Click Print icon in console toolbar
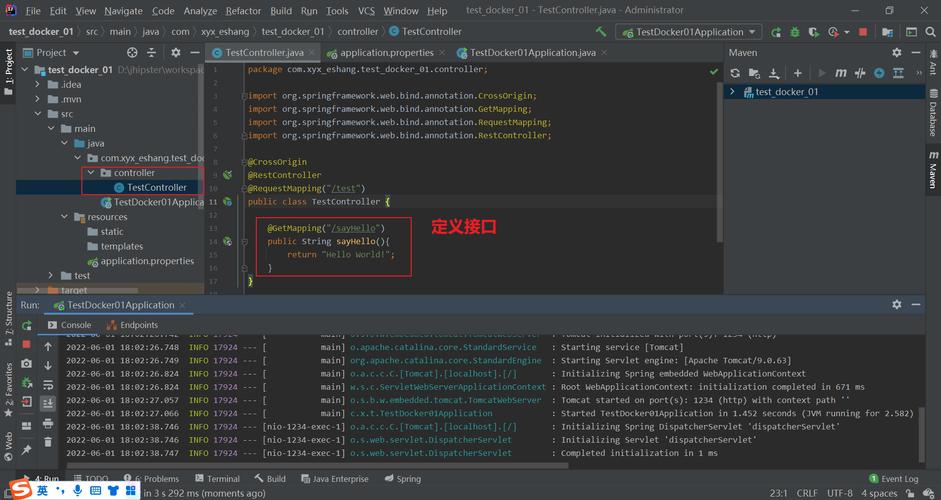The height and width of the screenshot is (500, 941). pos(48,424)
